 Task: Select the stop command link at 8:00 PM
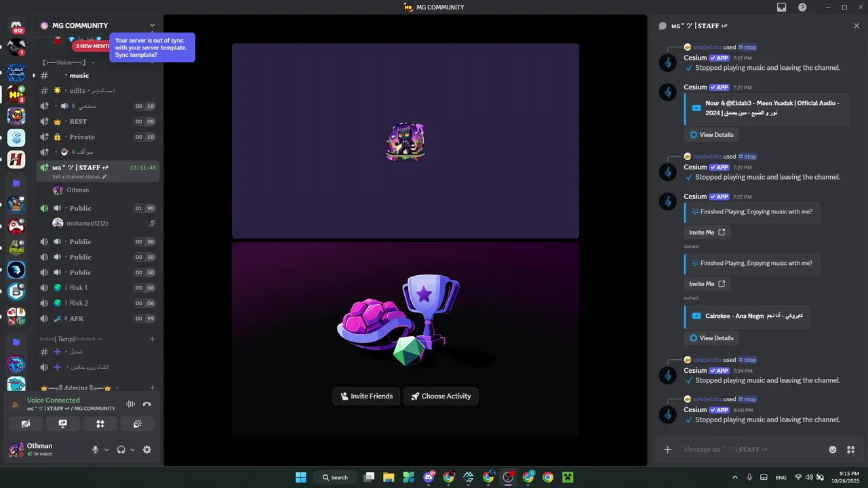pos(747,399)
